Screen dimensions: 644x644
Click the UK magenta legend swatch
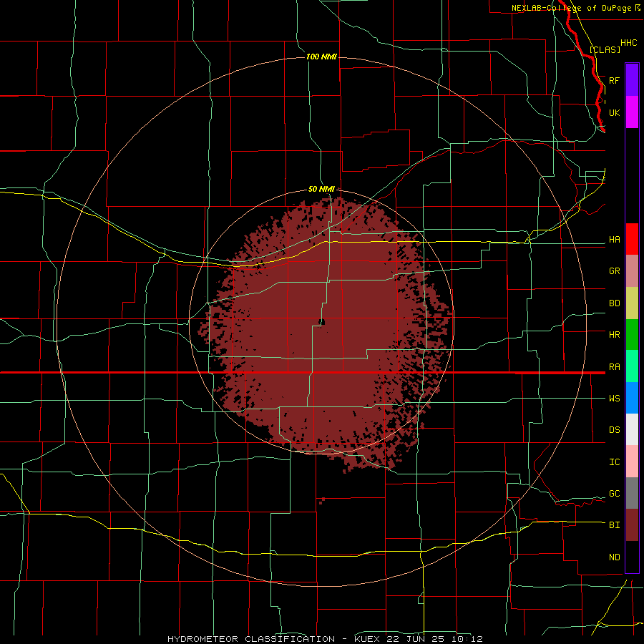coord(632,112)
